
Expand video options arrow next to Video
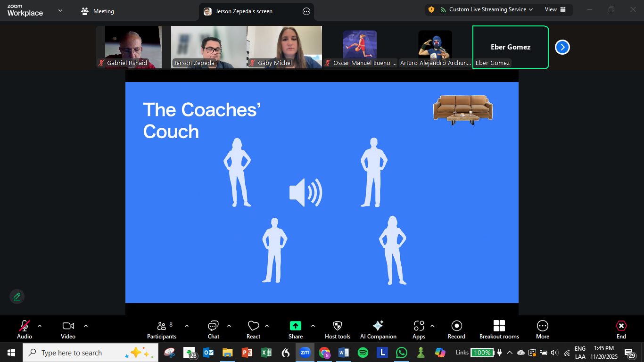click(86, 326)
